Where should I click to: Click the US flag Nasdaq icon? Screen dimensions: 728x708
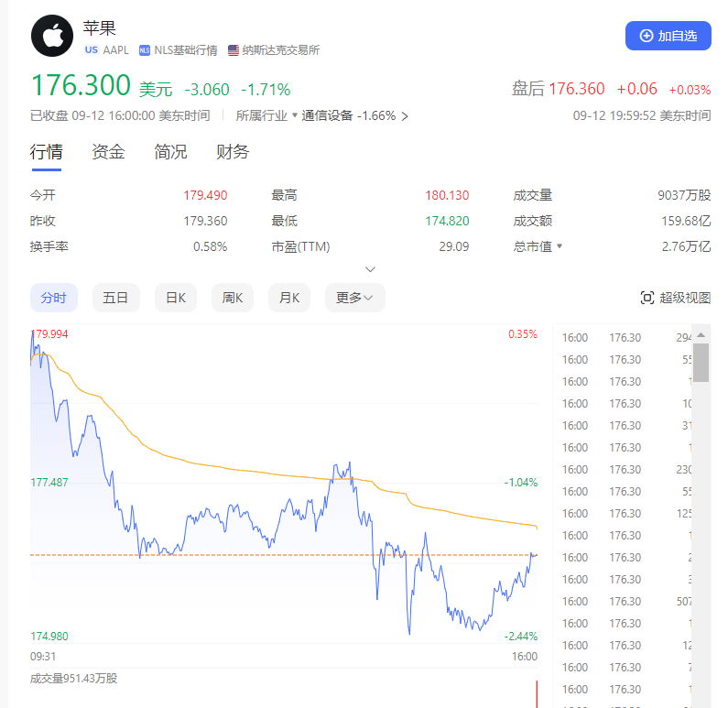click(234, 50)
